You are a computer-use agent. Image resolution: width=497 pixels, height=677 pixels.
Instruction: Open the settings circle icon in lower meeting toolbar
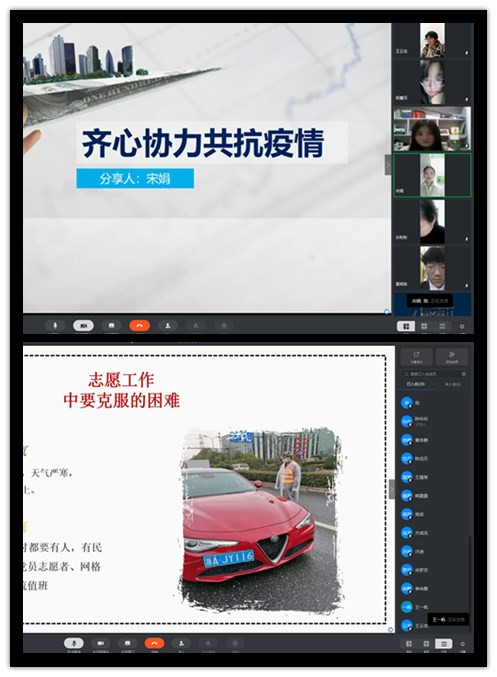click(x=462, y=644)
